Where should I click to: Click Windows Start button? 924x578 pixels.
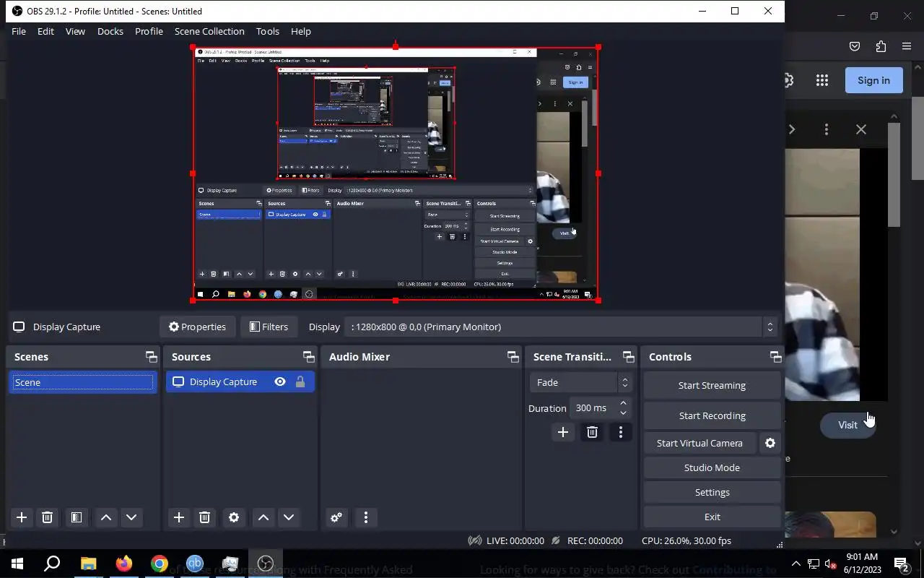pos(17,564)
